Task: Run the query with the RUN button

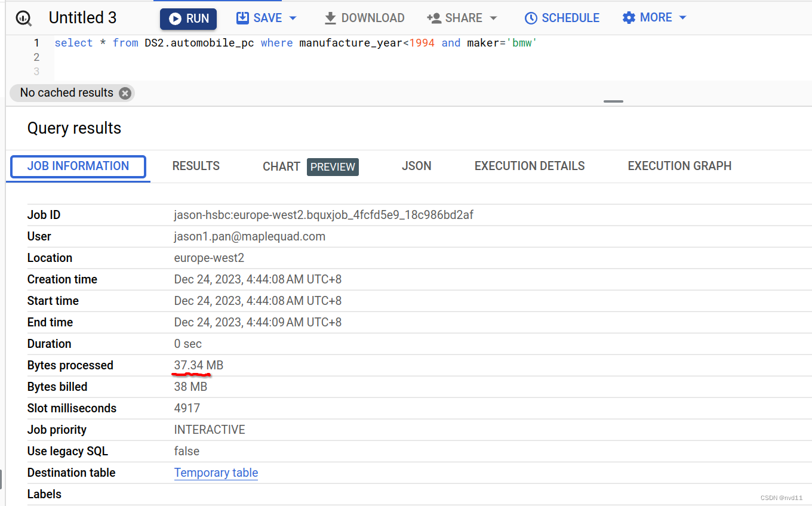Action: click(188, 18)
